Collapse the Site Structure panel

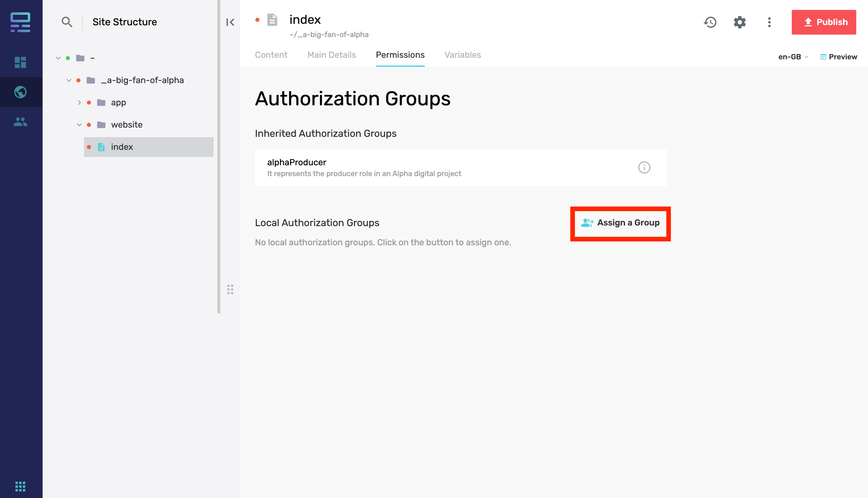coord(230,22)
